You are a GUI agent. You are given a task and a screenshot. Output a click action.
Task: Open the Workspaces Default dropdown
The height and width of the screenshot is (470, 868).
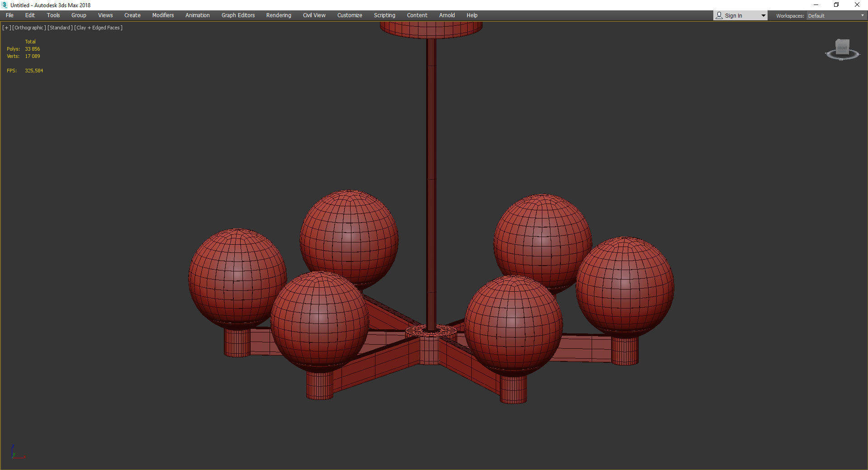pos(836,16)
